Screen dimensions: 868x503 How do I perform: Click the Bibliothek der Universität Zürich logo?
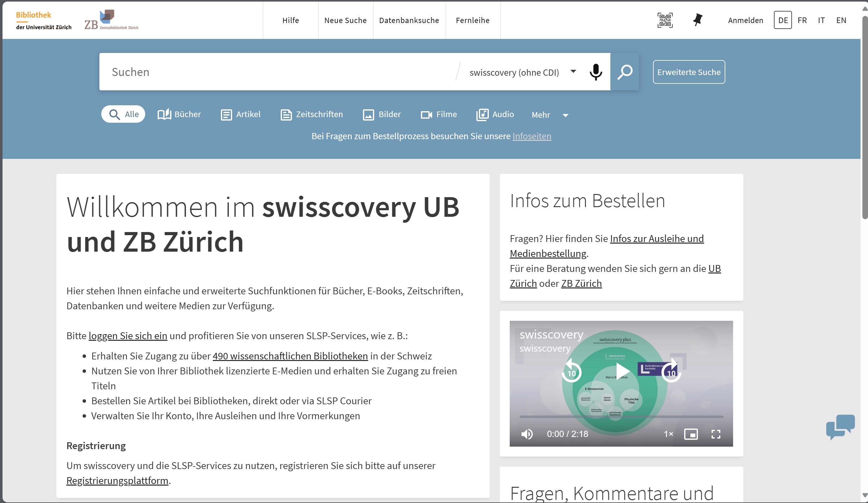click(44, 20)
